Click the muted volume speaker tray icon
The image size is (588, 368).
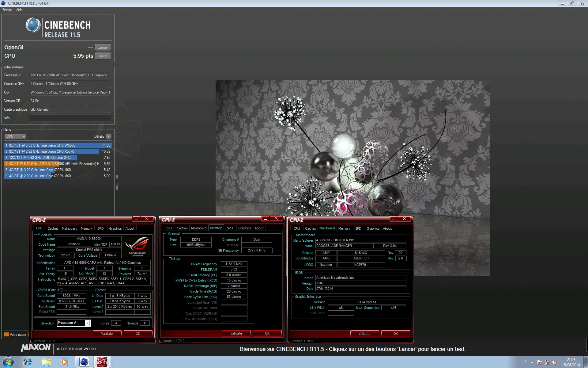coord(554,362)
